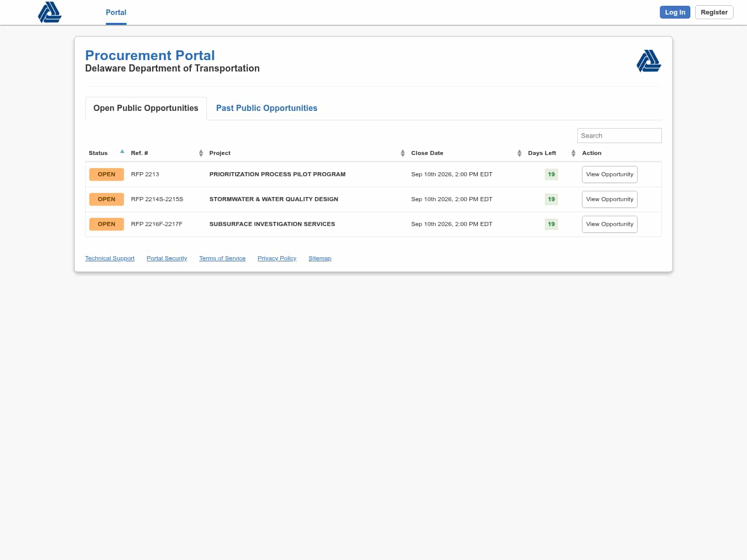Sort table by Status column arrow

tap(122, 152)
